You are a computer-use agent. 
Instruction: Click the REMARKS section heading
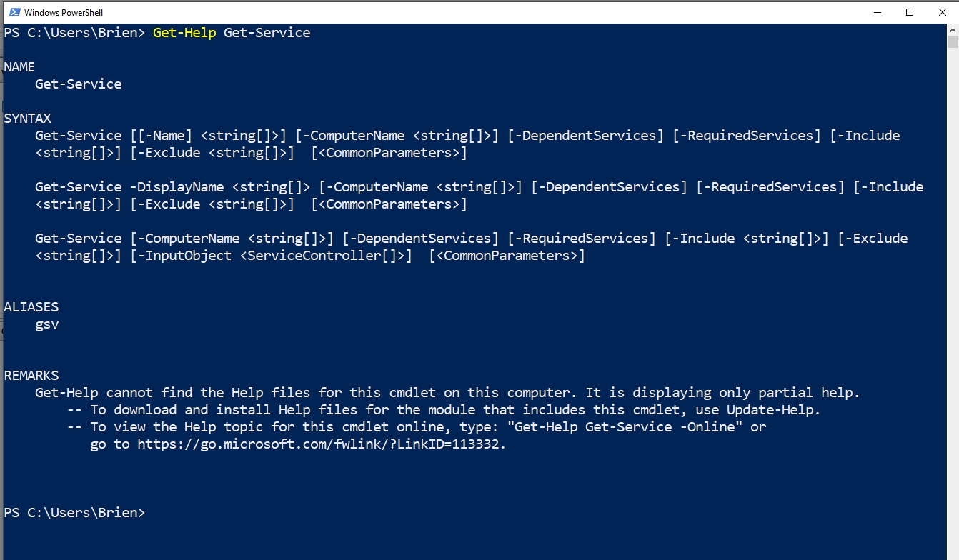point(31,376)
